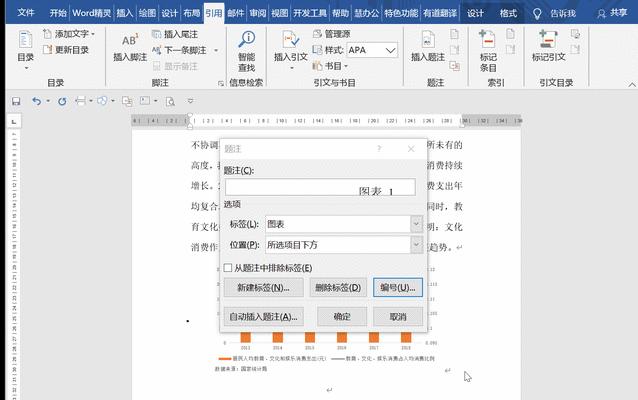Screen dimensions: 638x400
Task: Open the 开发工具 developer tab
Action: coord(310,13)
